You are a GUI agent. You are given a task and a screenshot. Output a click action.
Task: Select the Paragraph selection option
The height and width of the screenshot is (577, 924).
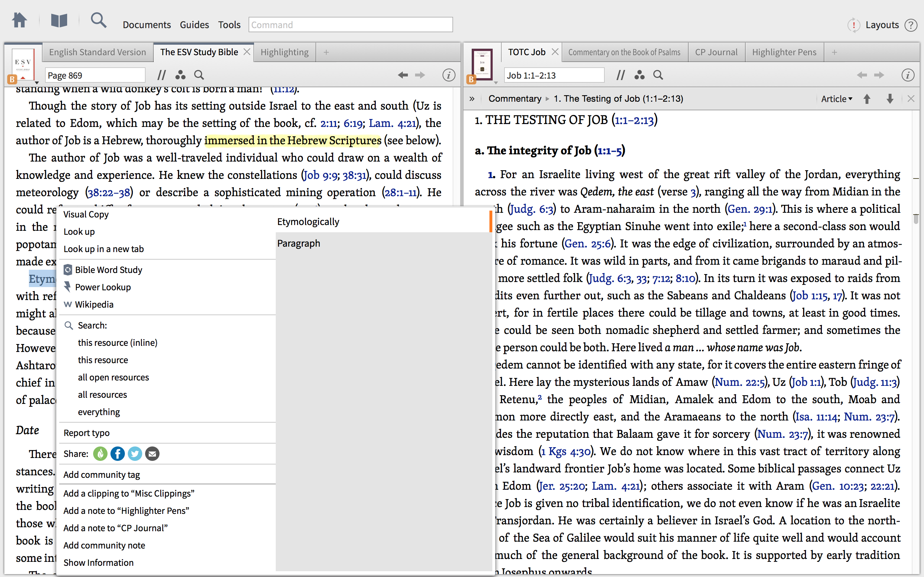[298, 243]
